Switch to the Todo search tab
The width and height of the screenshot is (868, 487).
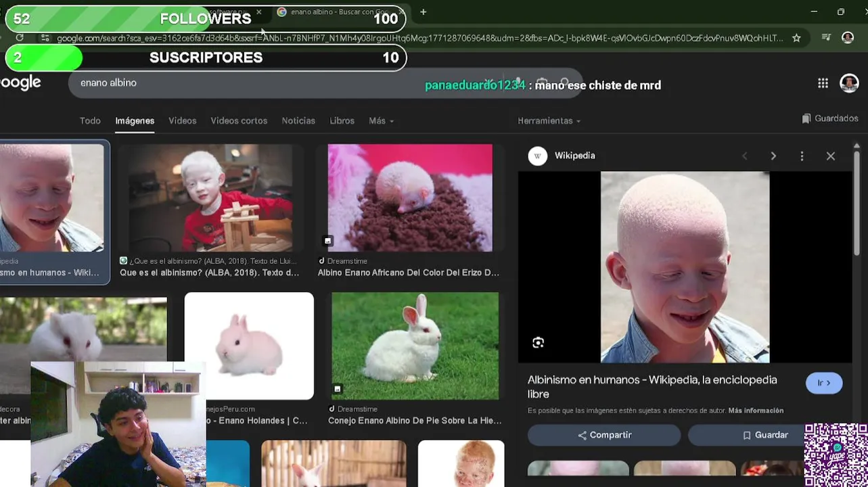point(90,120)
